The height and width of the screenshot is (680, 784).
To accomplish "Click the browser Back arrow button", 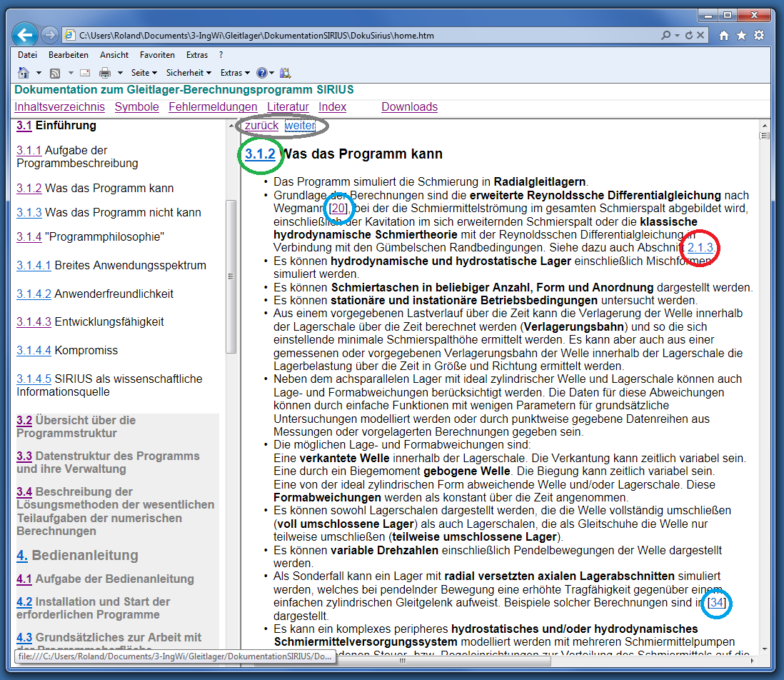I will coord(24,35).
